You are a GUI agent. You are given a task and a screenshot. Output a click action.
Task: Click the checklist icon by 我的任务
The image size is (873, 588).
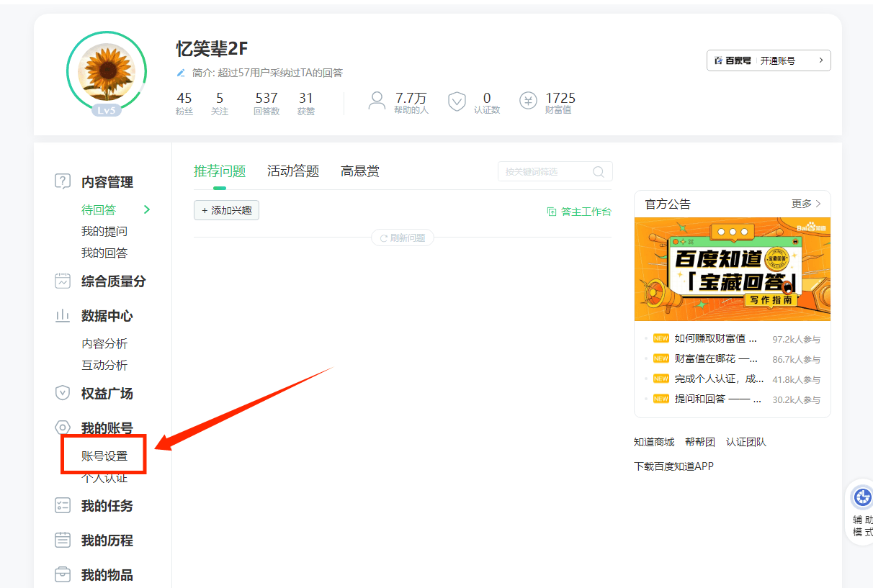pyautogui.click(x=63, y=505)
